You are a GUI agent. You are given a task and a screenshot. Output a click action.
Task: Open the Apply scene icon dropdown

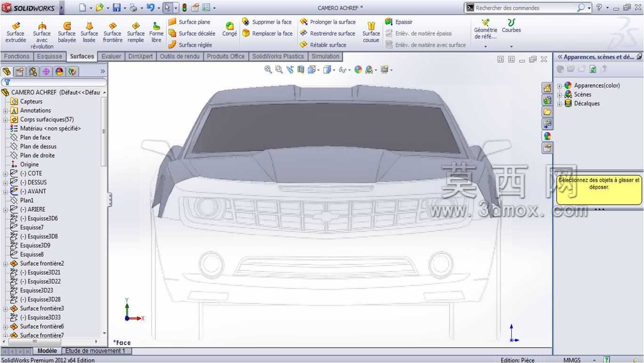click(376, 70)
